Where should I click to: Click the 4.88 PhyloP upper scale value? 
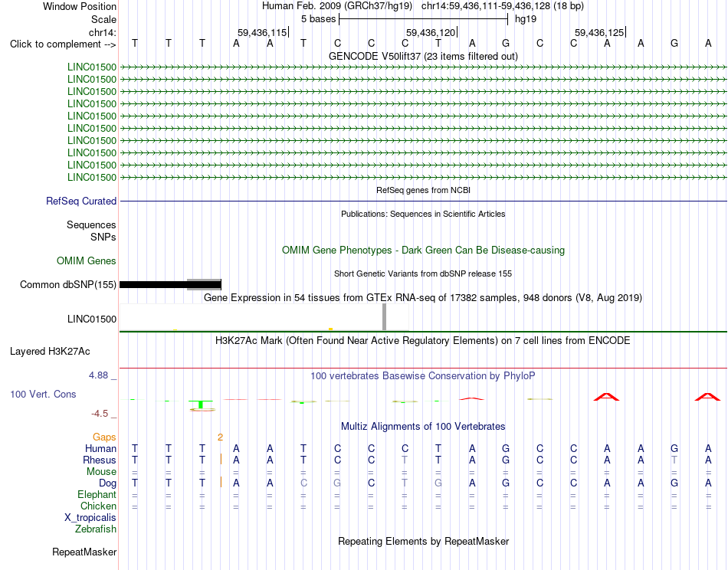coord(98,375)
